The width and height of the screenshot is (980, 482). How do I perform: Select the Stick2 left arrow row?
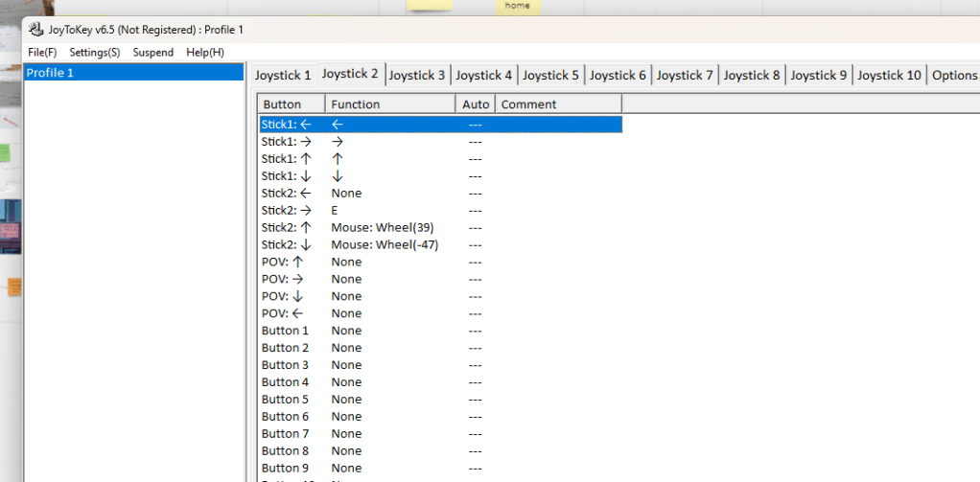441,193
